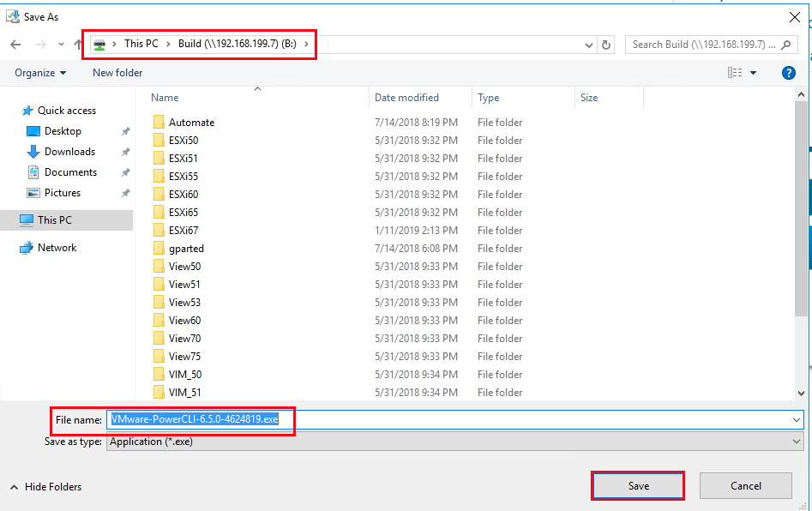Click the pin icon next to Downloads
This screenshot has width=812, height=511.
125,153
